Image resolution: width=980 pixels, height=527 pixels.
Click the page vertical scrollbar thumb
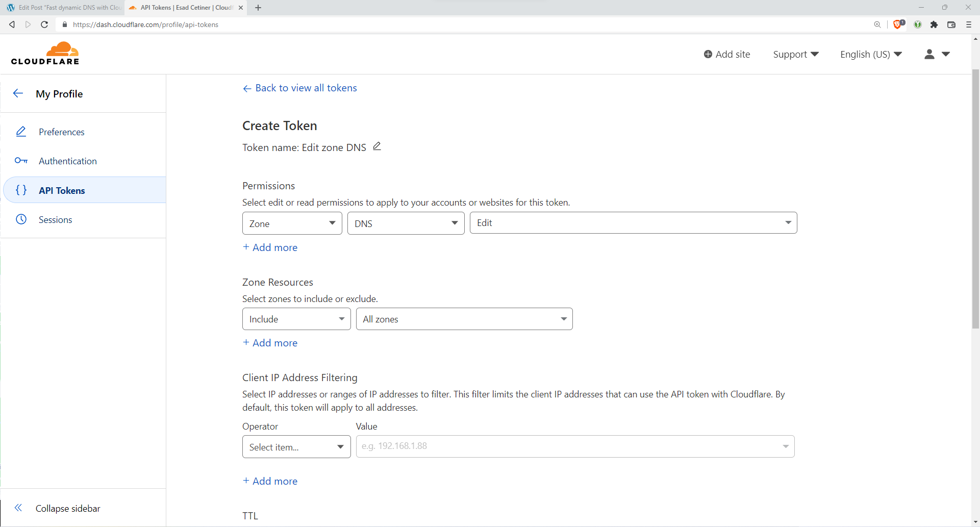(x=975, y=199)
